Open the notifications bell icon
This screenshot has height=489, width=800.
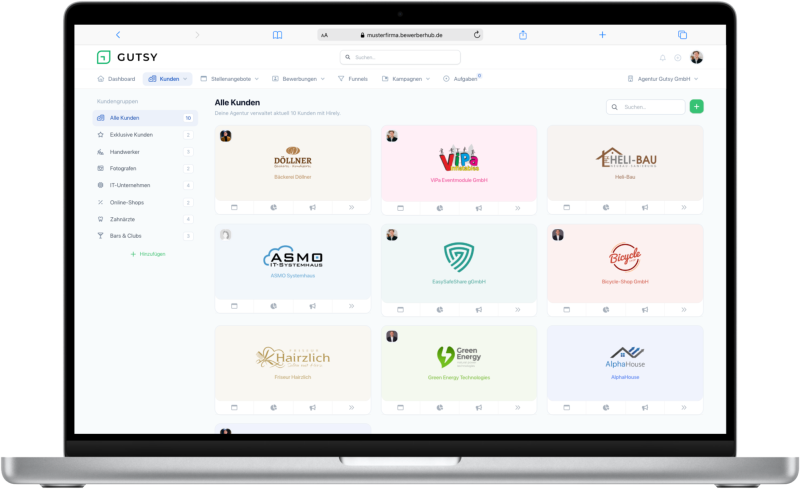click(662, 58)
